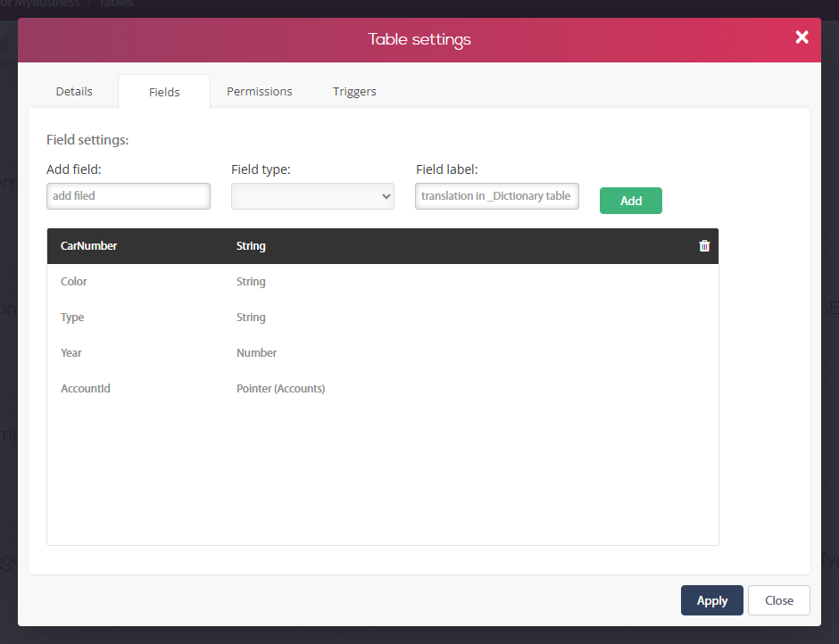Select the Year field name
The image size is (839, 644).
[71, 353]
